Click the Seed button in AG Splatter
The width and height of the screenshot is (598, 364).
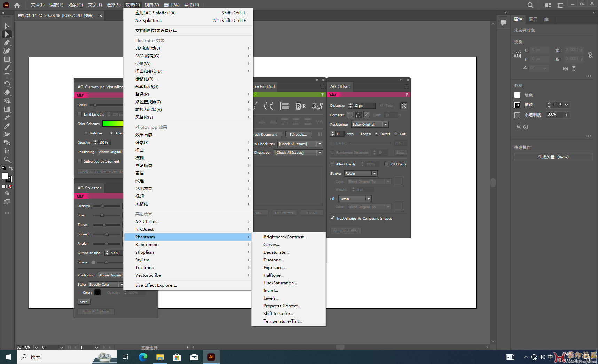point(84,302)
